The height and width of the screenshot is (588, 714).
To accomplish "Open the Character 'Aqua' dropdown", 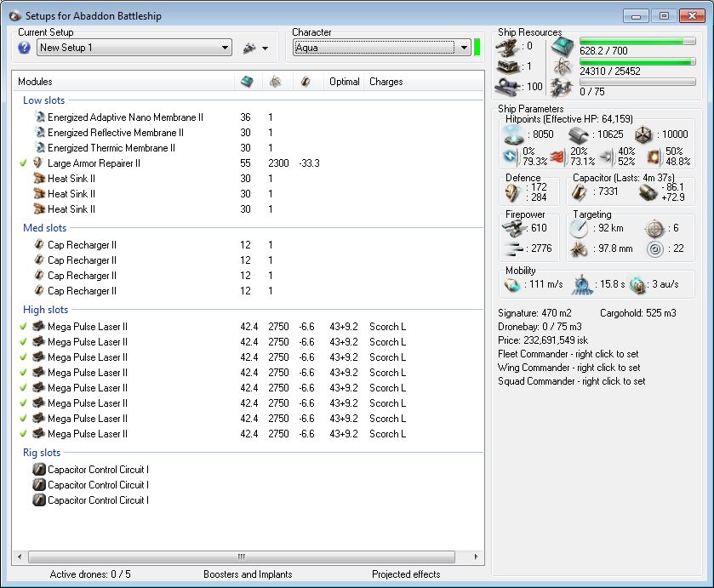I will point(381,48).
